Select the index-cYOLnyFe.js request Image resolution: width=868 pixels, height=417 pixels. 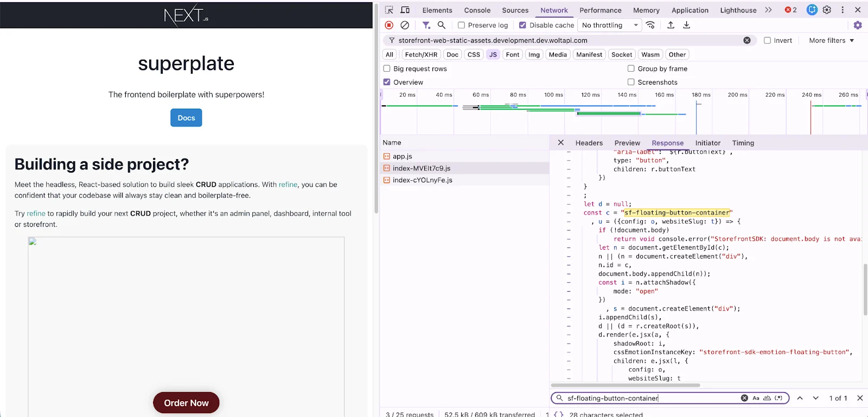click(x=422, y=180)
